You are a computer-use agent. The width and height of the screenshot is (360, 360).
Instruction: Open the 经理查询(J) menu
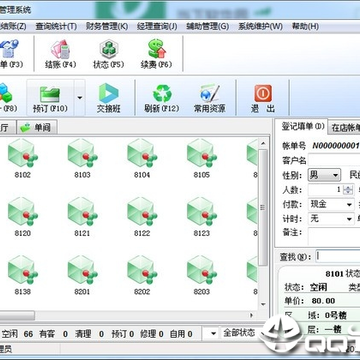tap(157, 26)
